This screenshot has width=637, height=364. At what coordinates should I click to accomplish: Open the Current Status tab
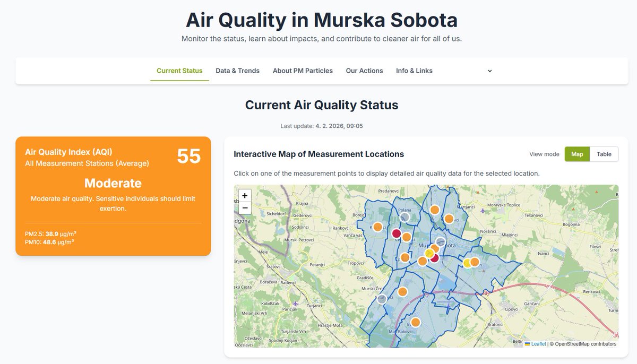(x=179, y=71)
